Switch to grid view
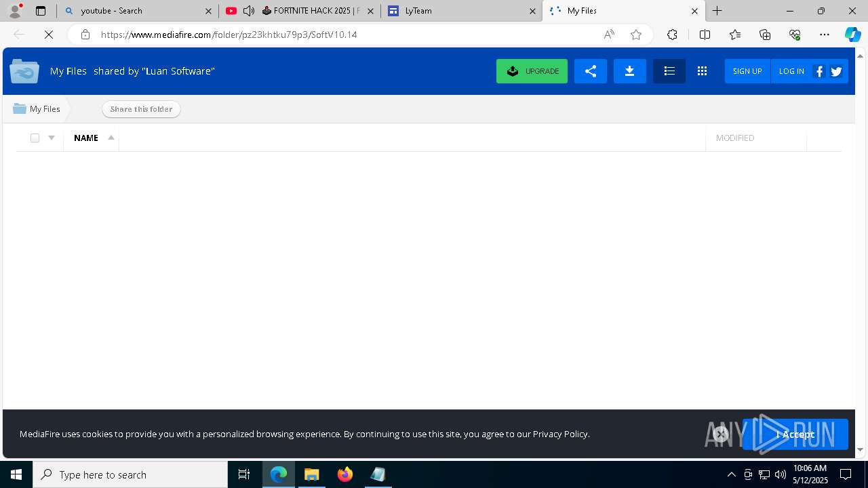The height and width of the screenshot is (488, 868). [702, 71]
